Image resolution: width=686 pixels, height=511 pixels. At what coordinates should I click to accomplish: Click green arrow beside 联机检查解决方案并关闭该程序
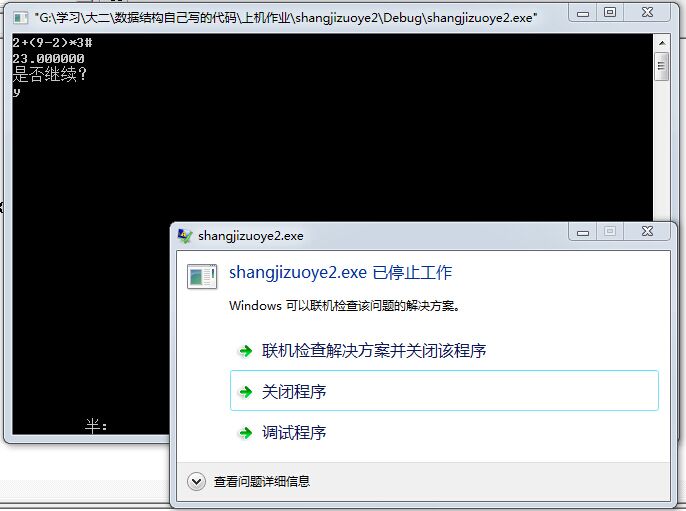(x=245, y=350)
